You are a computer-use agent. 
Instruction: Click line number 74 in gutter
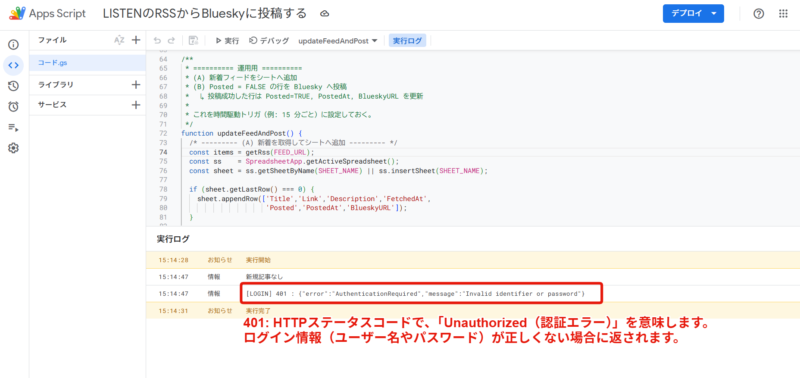163,152
